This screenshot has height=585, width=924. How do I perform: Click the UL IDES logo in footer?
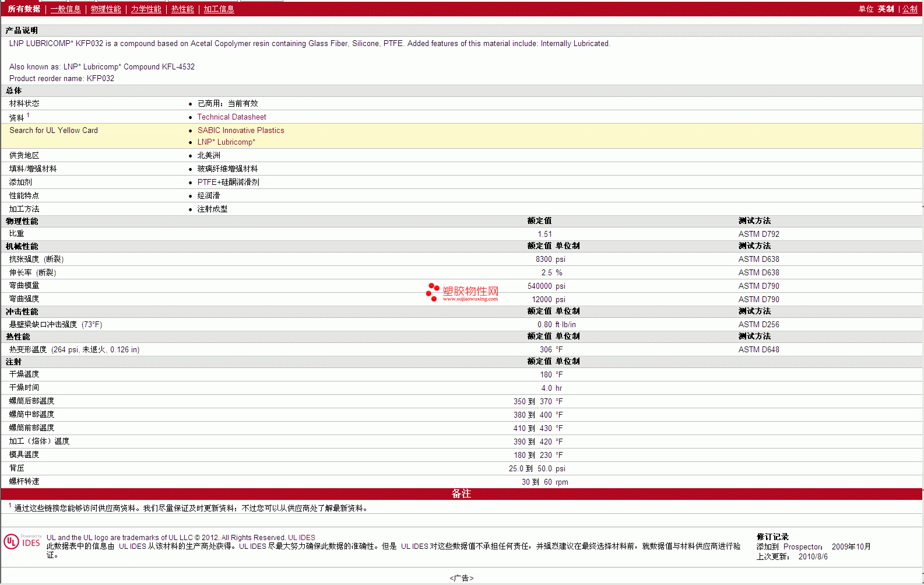coord(22,542)
